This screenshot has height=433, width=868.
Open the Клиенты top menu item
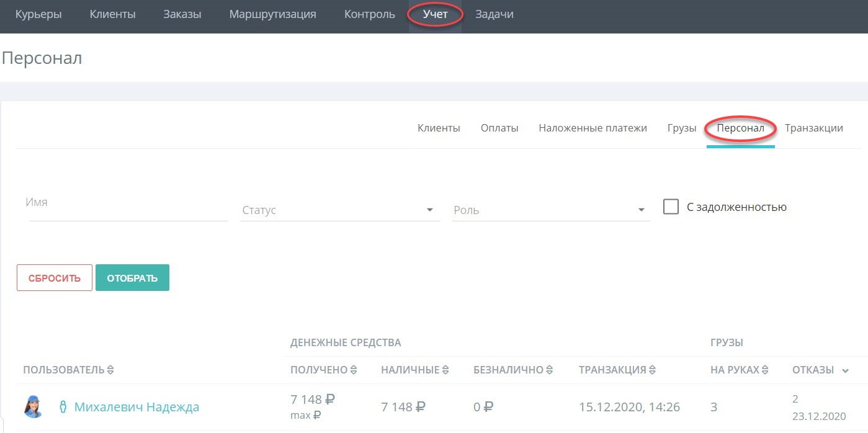pos(112,14)
